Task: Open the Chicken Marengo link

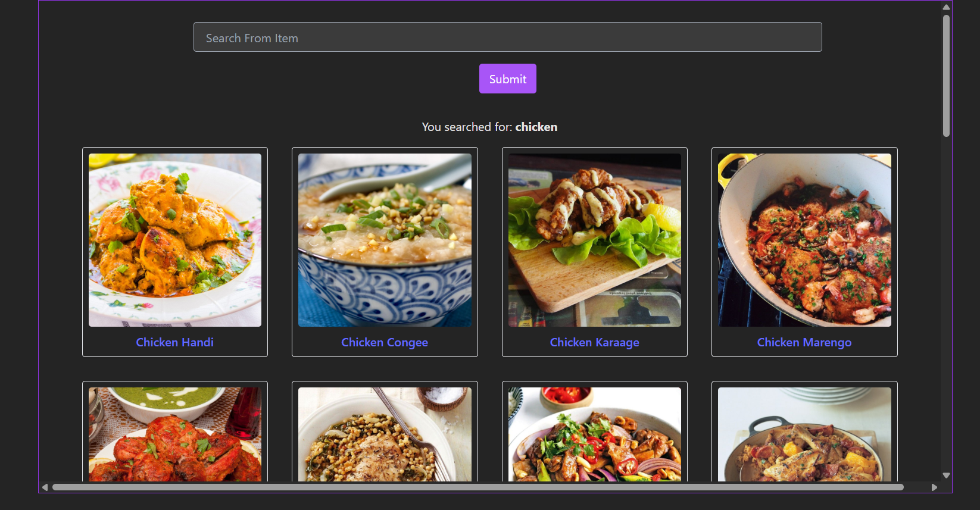Action: click(x=804, y=342)
